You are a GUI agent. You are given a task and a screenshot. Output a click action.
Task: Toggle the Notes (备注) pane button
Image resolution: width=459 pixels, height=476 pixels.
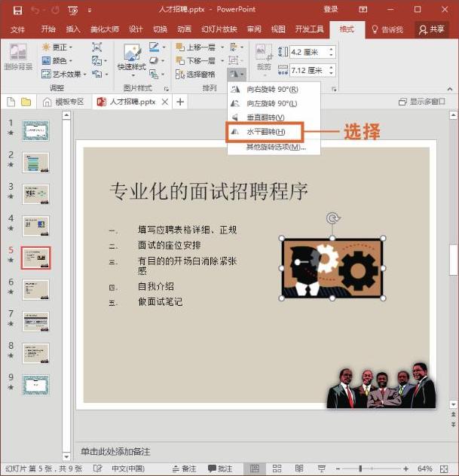[x=185, y=468]
